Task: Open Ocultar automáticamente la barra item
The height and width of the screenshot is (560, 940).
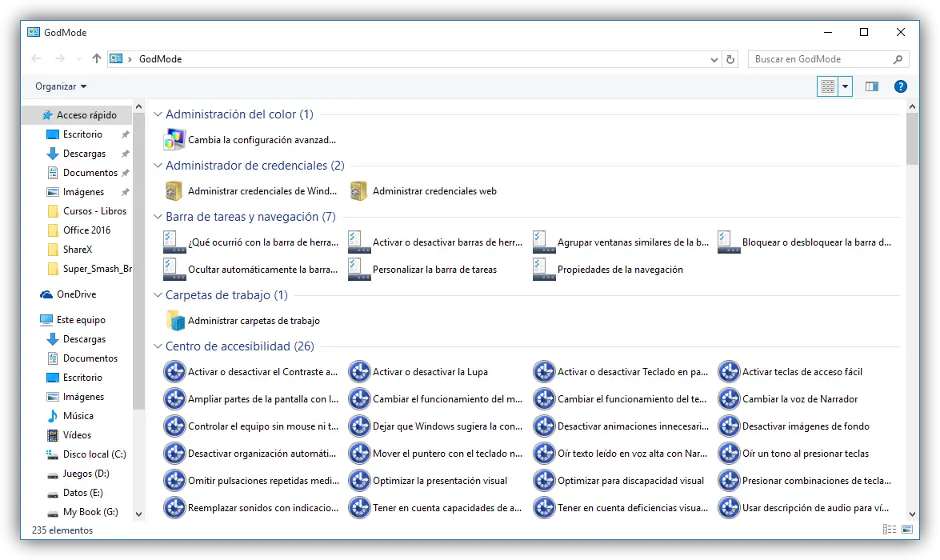Action: pos(250,270)
